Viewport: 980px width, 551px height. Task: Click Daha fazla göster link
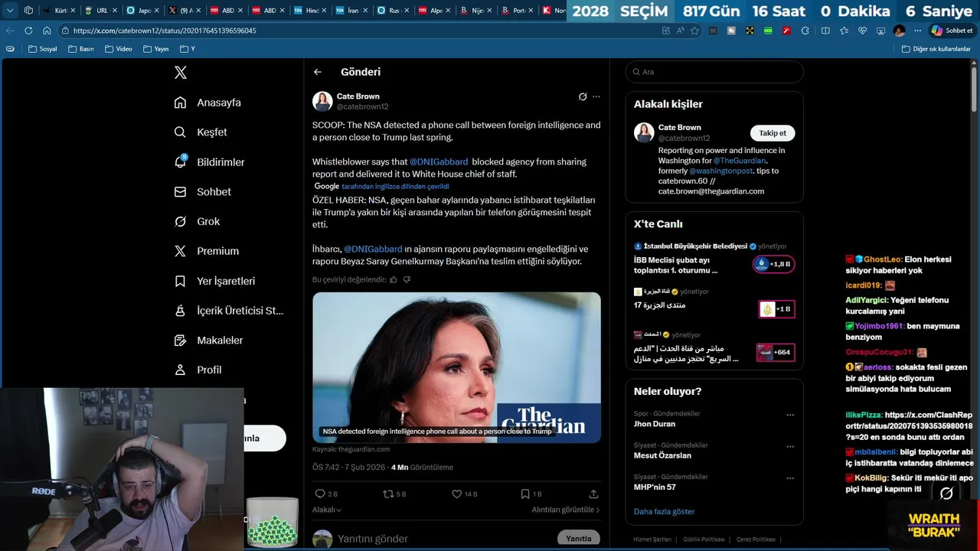point(664,512)
